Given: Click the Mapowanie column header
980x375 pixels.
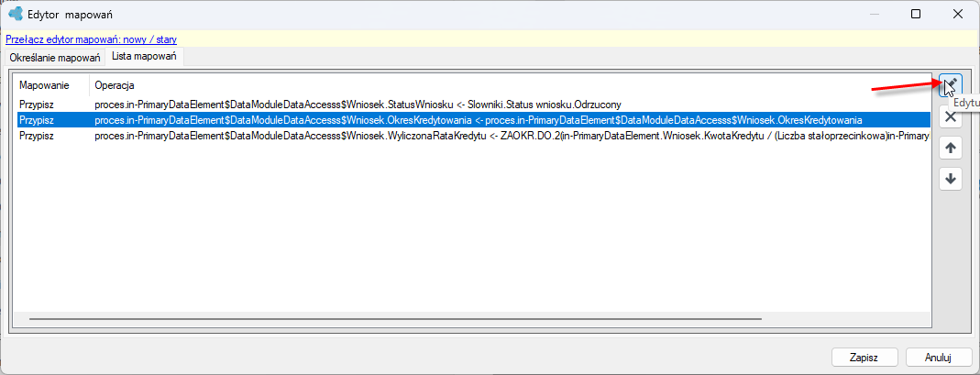Looking at the screenshot, I should point(44,84).
